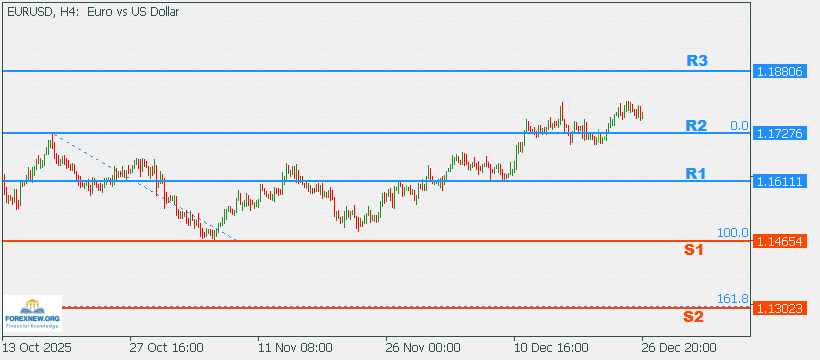The image size is (820, 360).
Task: Click the R1 resistance label
Action: coord(696,174)
